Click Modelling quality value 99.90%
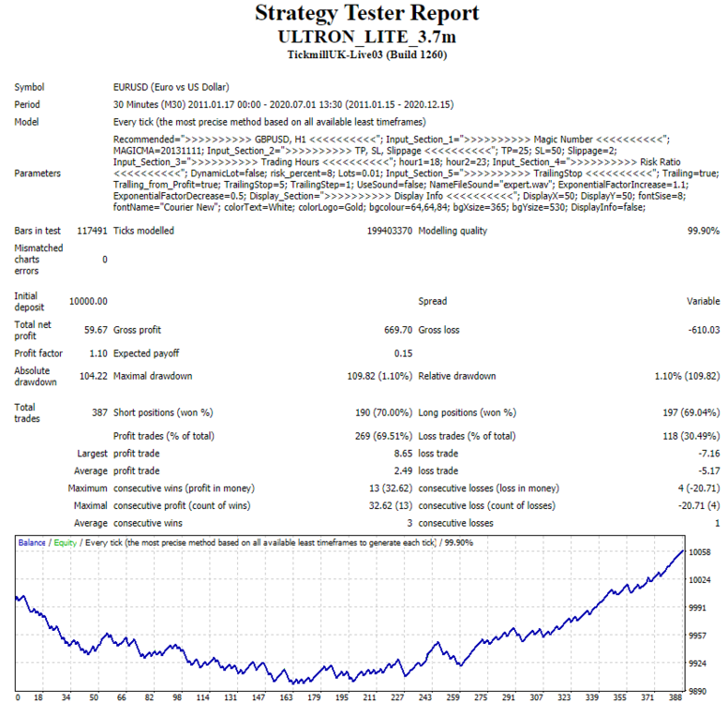This screenshot has height=703, width=728. 704,231
